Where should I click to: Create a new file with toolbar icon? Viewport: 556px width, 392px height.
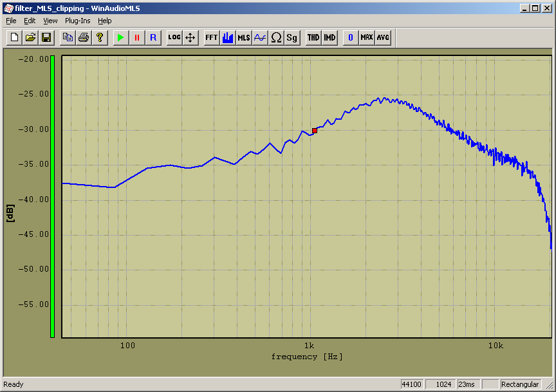click(15, 37)
